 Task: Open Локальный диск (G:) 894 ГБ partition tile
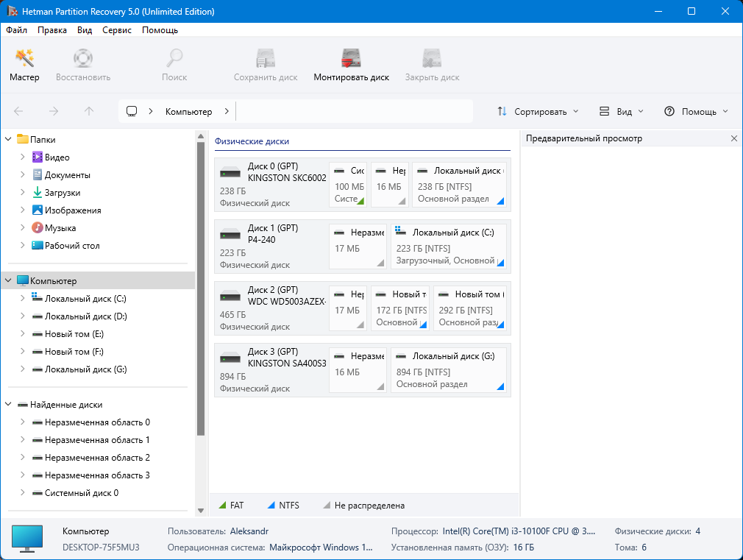coord(449,369)
